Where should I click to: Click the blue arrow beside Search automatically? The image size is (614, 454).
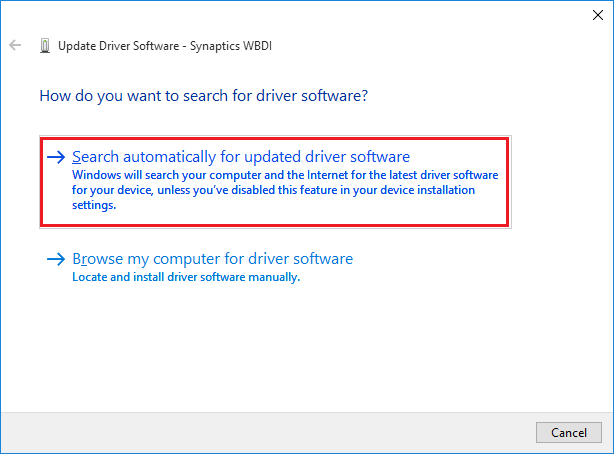(58, 157)
